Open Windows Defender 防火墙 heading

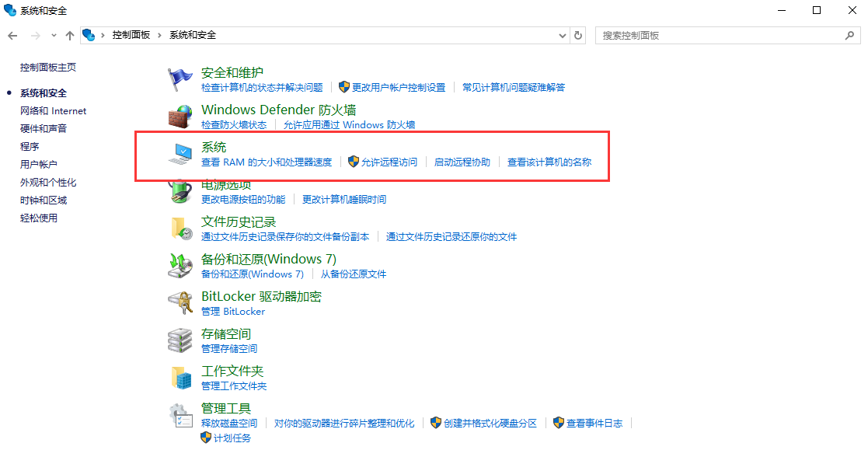[x=278, y=110]
